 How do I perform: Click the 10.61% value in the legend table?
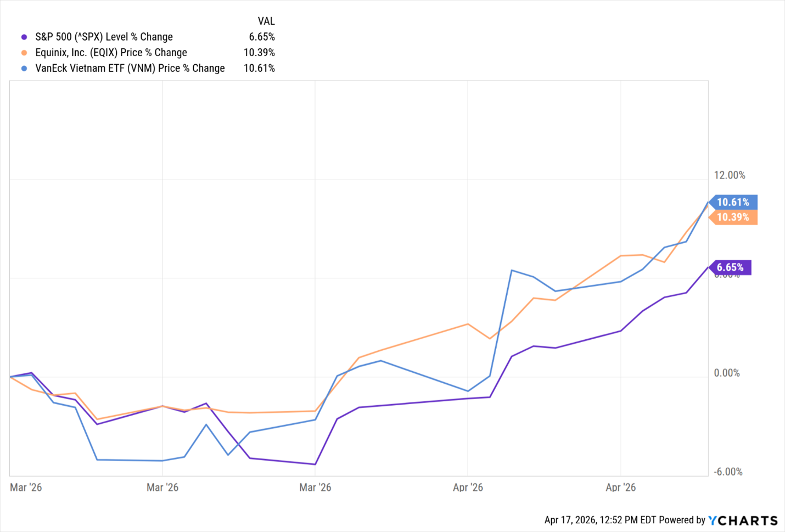pos(259,69)
